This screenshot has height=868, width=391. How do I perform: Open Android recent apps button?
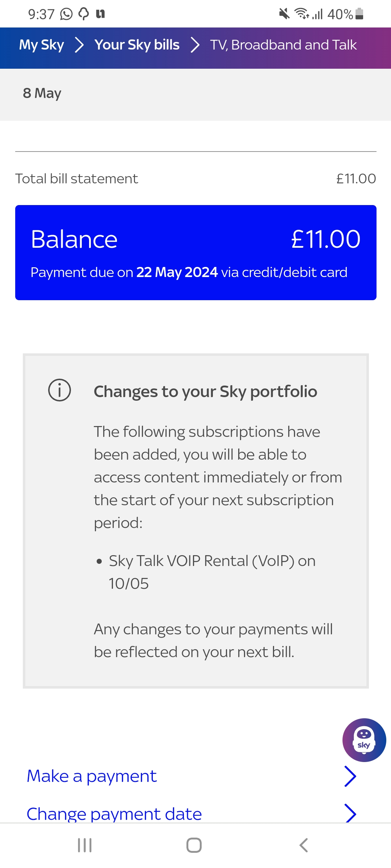(85, 845)
